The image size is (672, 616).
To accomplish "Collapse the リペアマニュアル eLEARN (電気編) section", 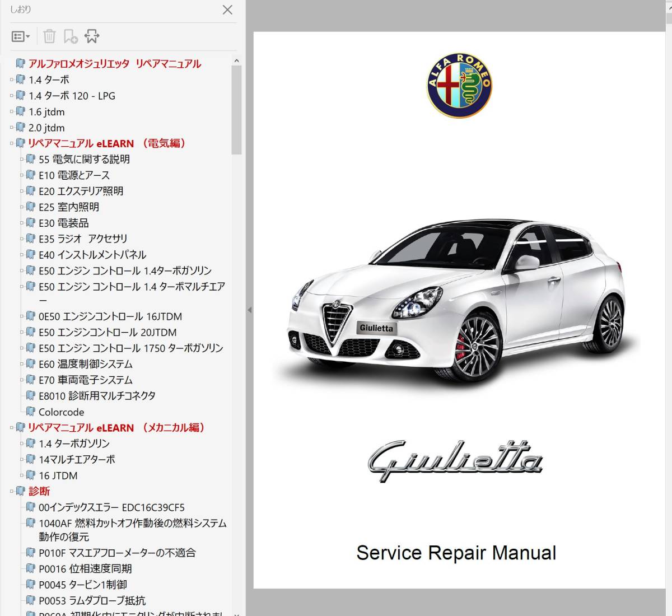I will tap(11, 143).
